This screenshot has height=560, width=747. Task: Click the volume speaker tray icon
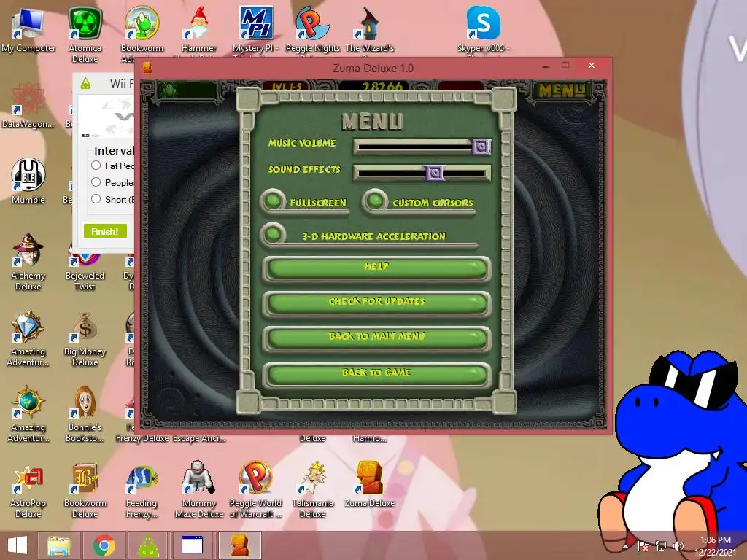pyautogui.click(x=678, y=545)
